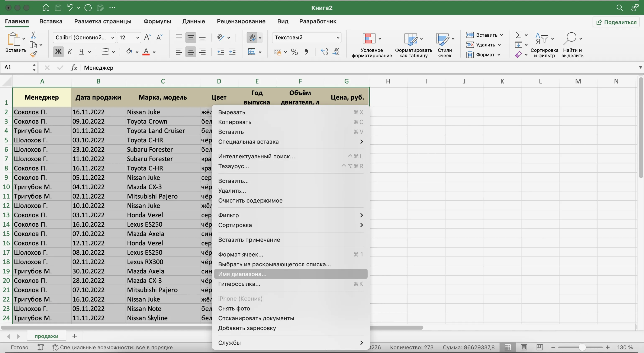Viewport: 644px width, 353px height.
Task: Add a new sheet with plus button
Action: coord(74,336)
